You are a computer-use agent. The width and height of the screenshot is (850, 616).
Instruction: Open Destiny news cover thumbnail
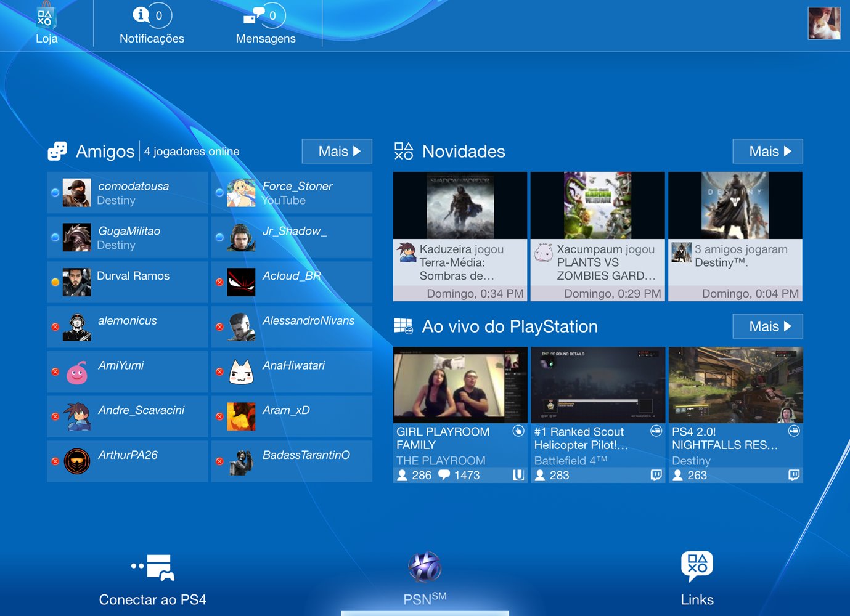(735, 206)
